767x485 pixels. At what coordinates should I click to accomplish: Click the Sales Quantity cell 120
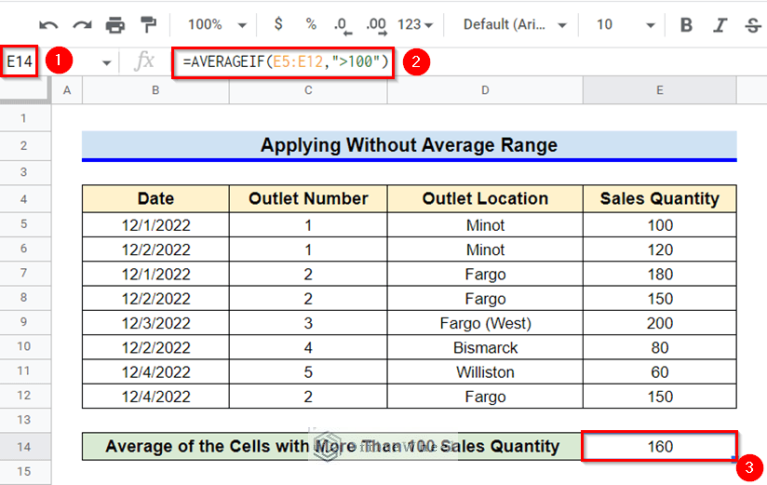point(659,250)
